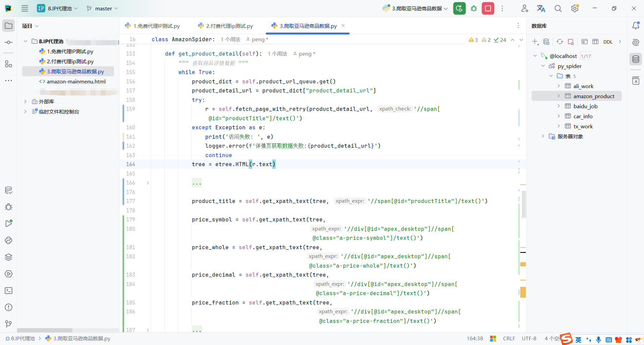Expand 临时文件和控制台 node
Image resolution: width=644 pixels, height=345 pixels.
point(25,112)
